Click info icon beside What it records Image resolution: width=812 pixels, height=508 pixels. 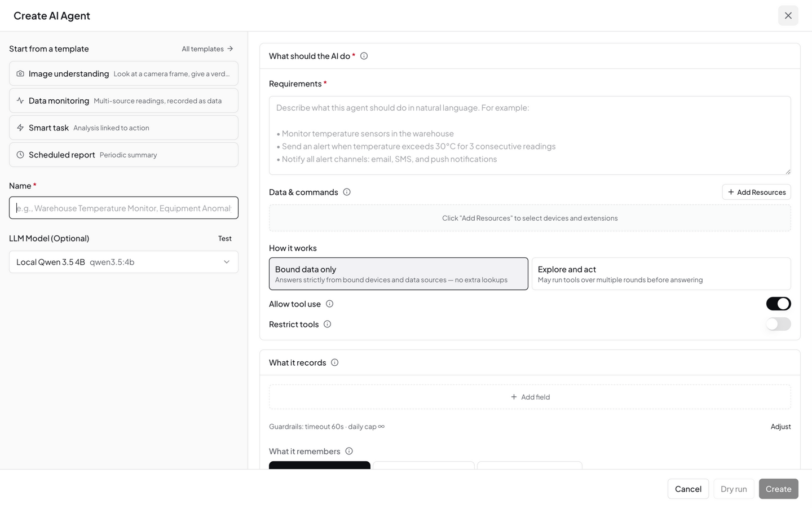pos(334,362)
